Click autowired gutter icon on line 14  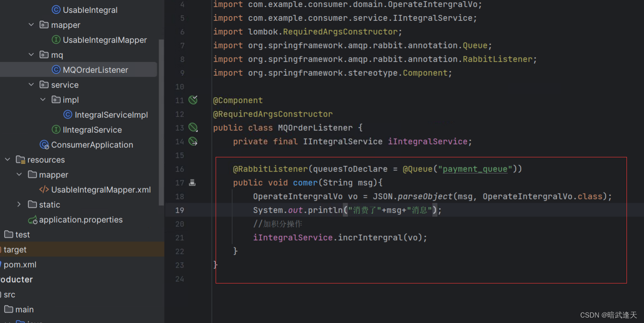click(193, 142)
